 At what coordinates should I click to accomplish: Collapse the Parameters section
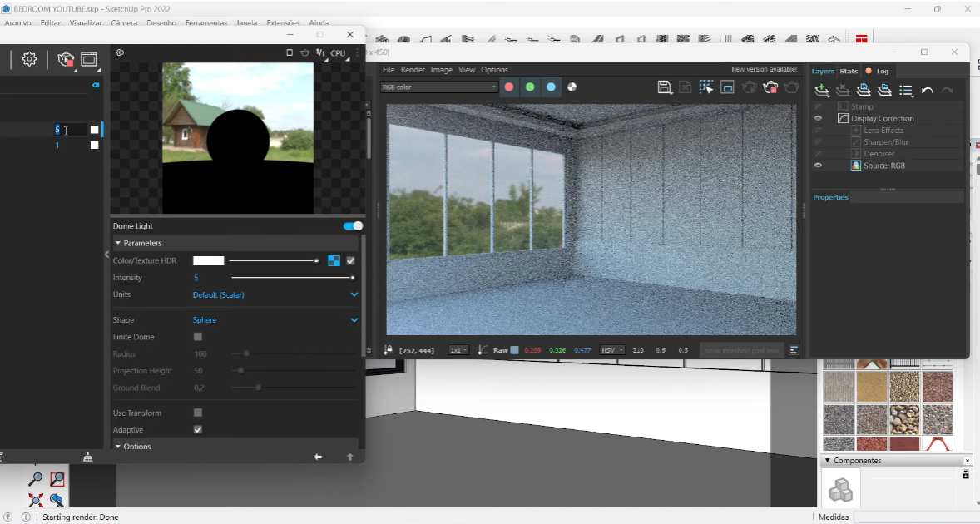tap(118, 243)
